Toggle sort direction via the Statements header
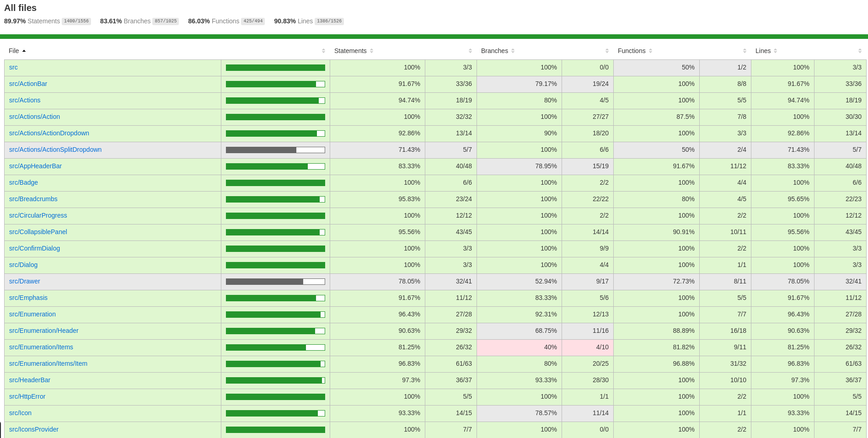The image size is (868, 438). tap(350, 51)
